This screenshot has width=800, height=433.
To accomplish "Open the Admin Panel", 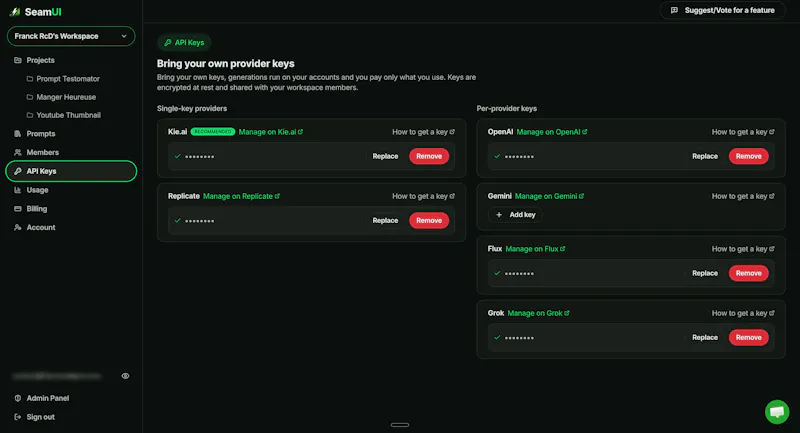I will 47,398.
